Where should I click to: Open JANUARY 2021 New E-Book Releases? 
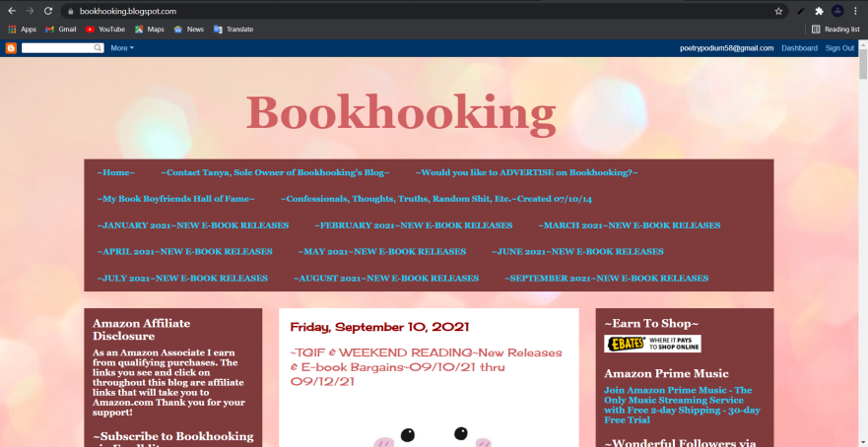coord(193,225)
